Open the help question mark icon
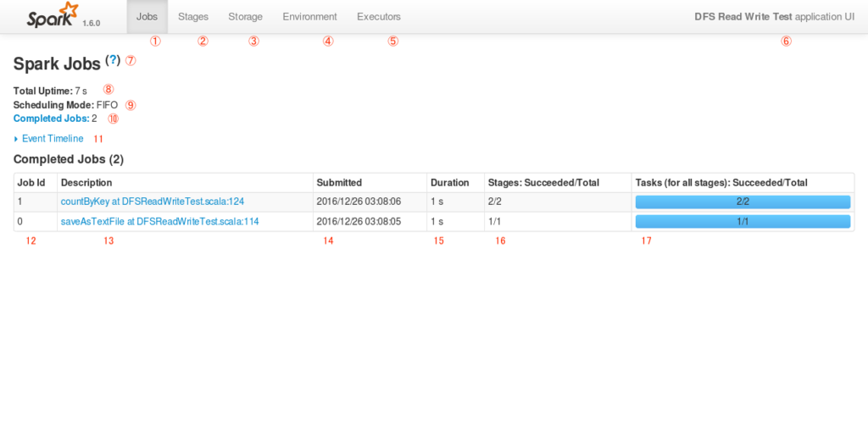 tap(113, 60)
